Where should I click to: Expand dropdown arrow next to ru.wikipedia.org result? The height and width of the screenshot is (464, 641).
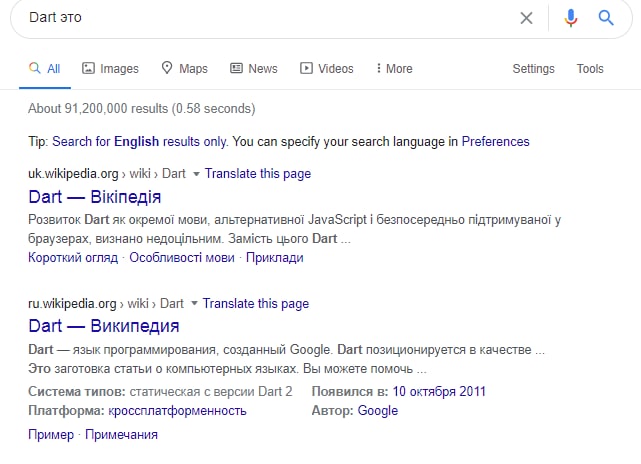[x=194, y=303]
